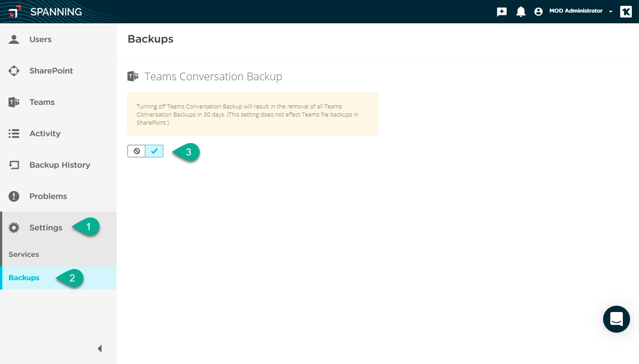Viewport: 639px width, 364px height.
Task: Click the SPANNING brand text
Action: click(56, 12)
